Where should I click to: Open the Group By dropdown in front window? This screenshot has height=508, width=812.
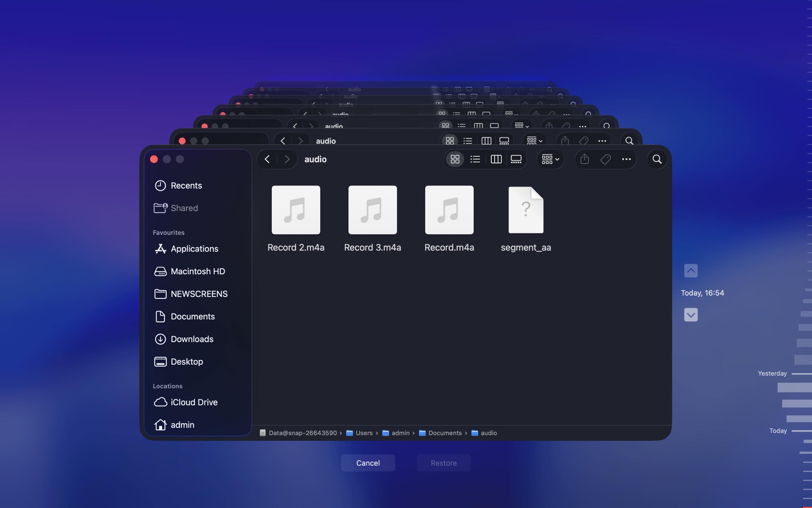pos(550,159)
